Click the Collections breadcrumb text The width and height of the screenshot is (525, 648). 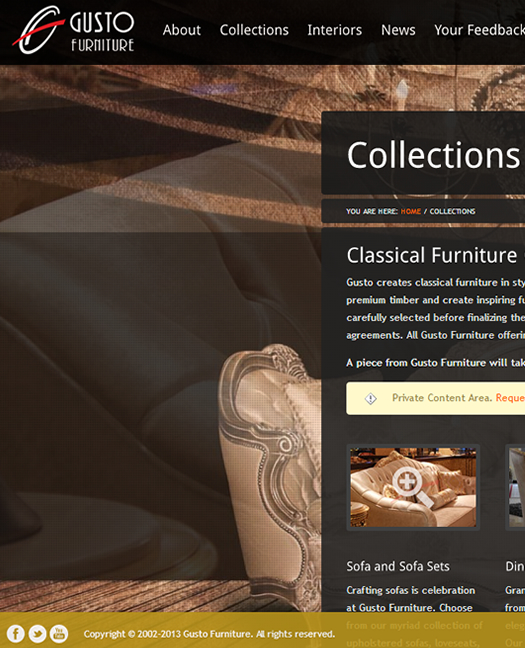pyautogui.click(x=452, y=211)
